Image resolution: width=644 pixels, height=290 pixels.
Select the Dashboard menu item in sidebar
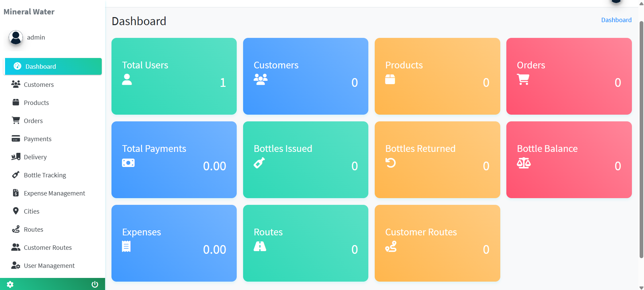pyautogui.click(x=52, y=66)
